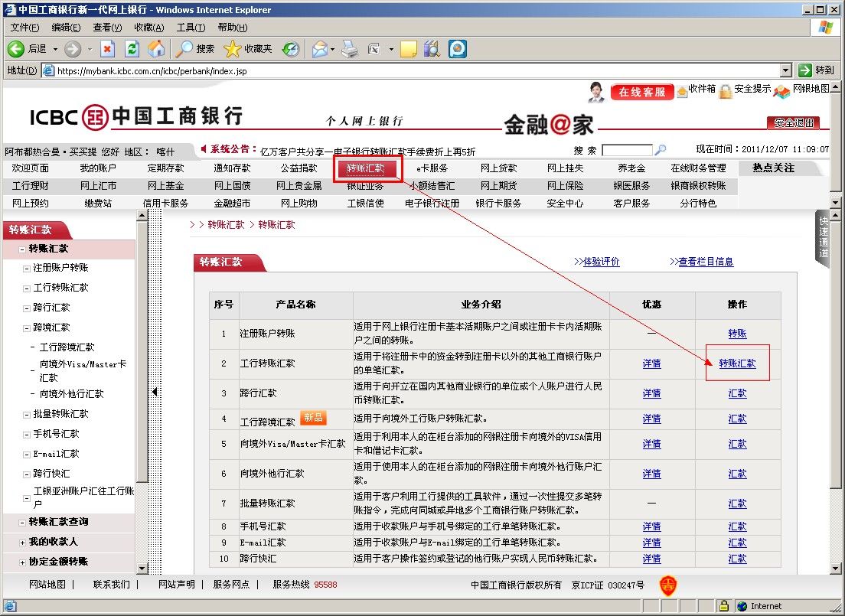Open the 快速通道 side tab
Screen dimensions: 845x616
tap(823, 237)
